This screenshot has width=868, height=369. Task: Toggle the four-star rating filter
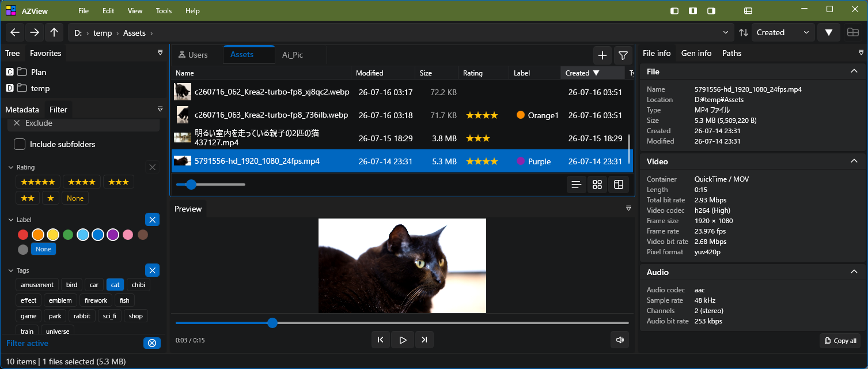82,182
